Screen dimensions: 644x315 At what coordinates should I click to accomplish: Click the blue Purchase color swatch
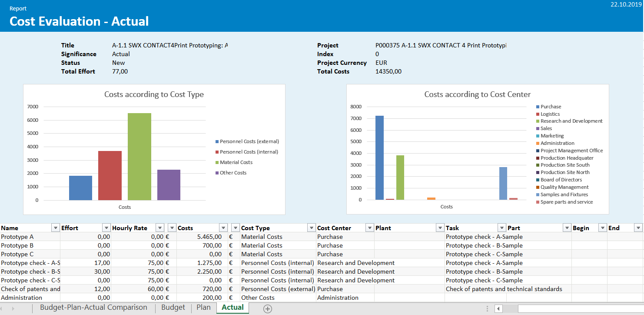[538, 107]
